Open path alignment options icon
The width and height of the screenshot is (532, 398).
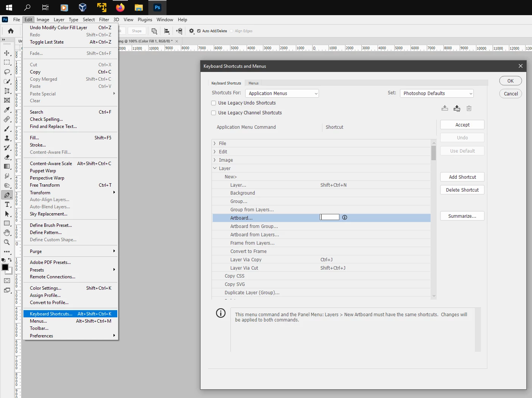pyautogui.click(x=167, y=31)
